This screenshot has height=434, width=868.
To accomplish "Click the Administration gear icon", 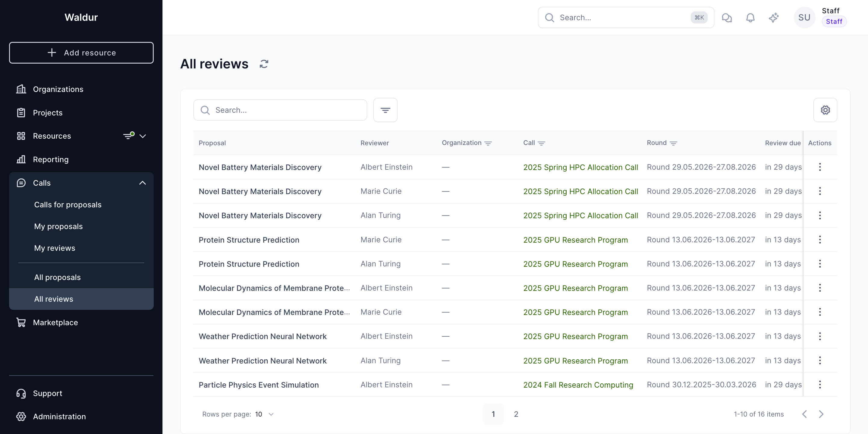I will (x=21, y=417).
